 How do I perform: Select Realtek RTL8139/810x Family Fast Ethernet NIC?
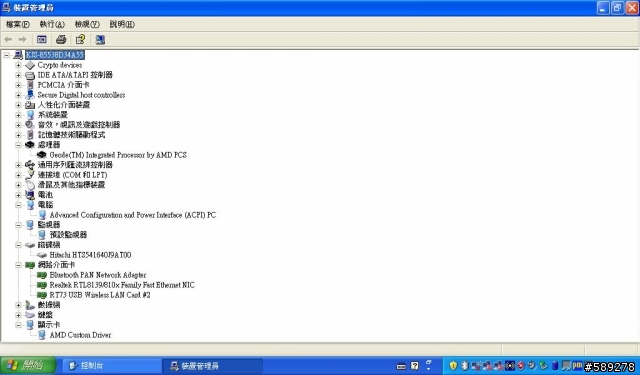tap(122, 285)
